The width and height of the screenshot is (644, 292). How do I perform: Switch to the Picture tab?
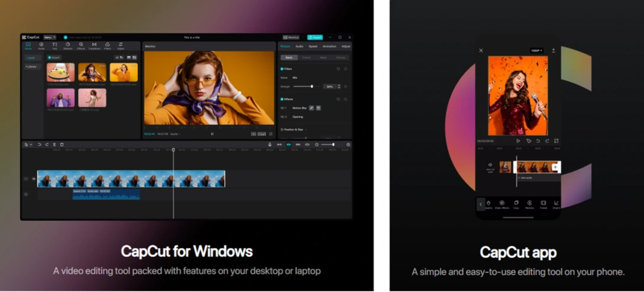pos(285,46)
